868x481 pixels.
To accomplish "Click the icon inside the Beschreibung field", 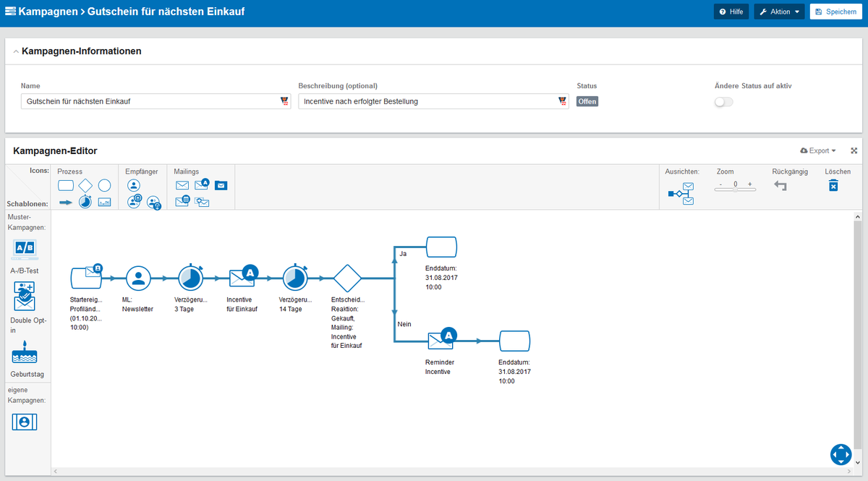I will 562,101.
